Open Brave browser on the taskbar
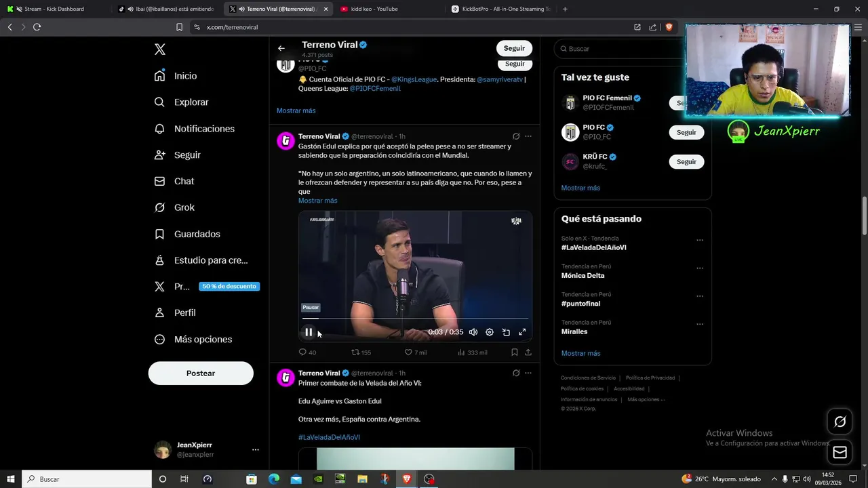The image size is (868, 488). 407,479
